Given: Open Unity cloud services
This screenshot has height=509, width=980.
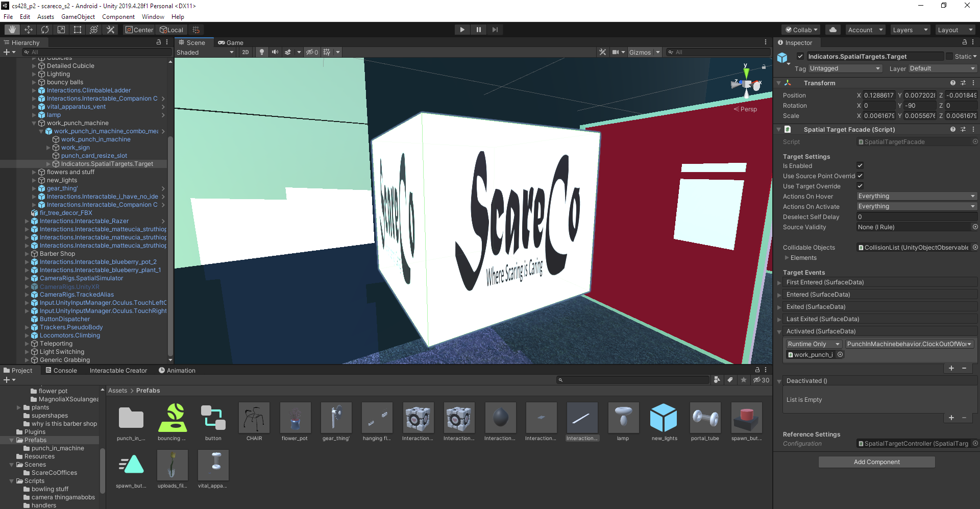Looking at the screenshot, I should click(833, 30).
